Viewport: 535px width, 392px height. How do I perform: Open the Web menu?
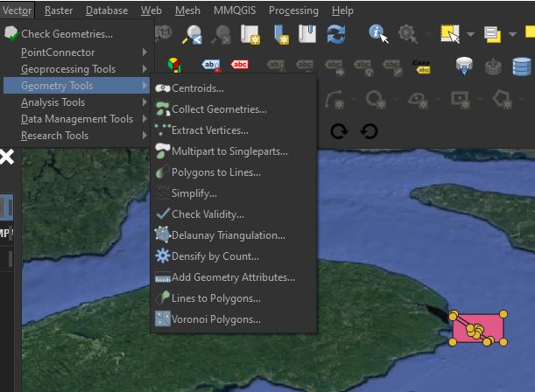[151, 10]
